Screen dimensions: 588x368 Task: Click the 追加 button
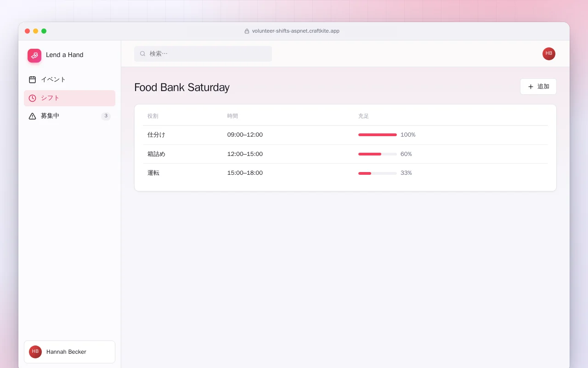(538, 86)
